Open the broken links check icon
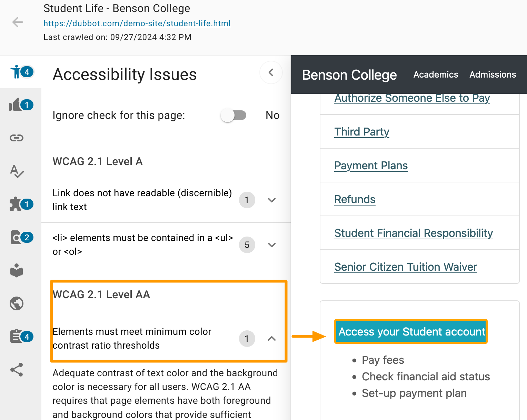The image size is (527, 420). (x=17, y=138)
